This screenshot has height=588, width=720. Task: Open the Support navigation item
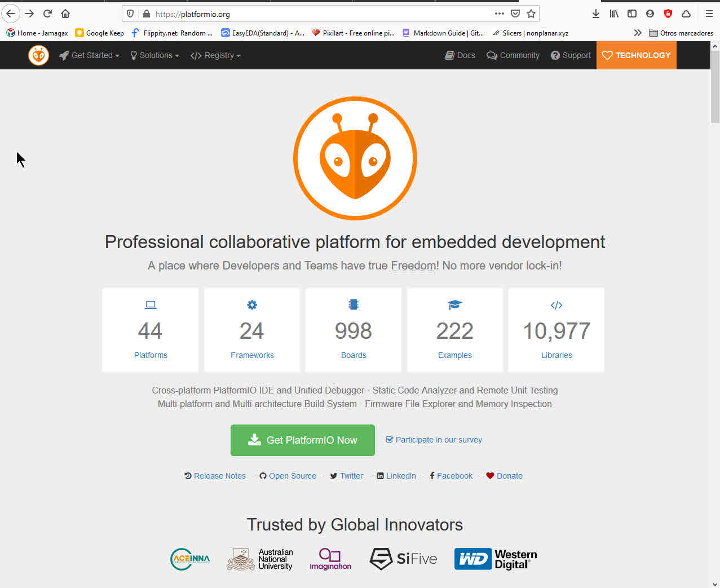pyautogui.click(x=571, y=55)
